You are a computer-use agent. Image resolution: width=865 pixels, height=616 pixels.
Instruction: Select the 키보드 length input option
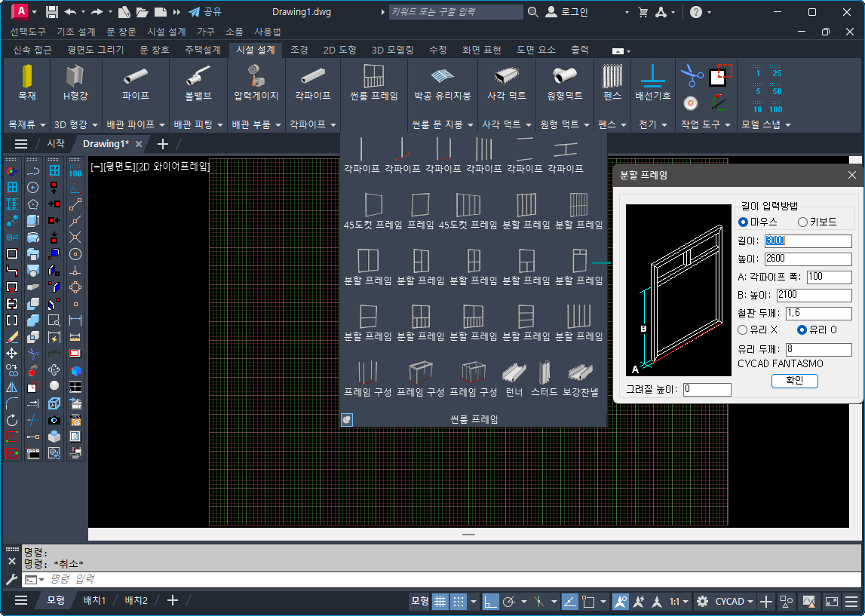(802, 222)
